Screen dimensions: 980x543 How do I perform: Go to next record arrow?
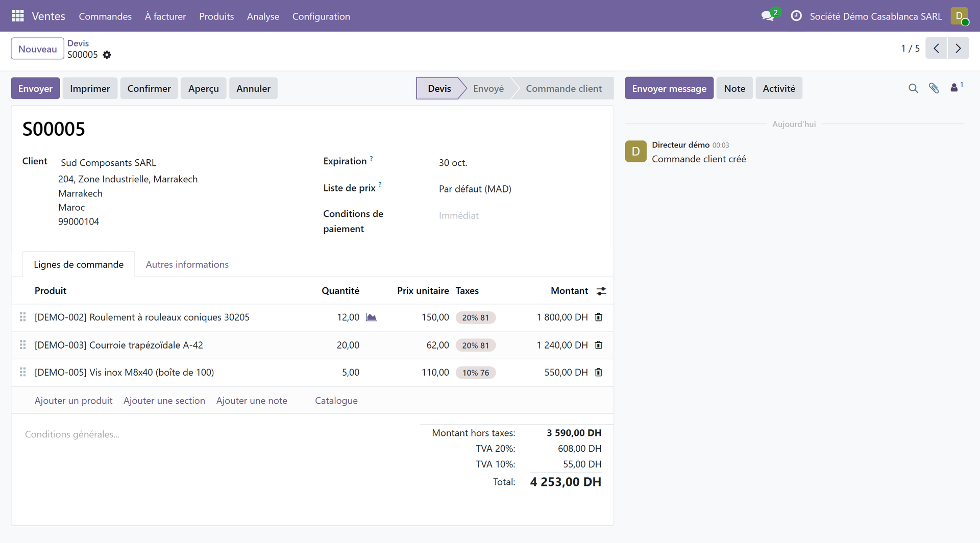(x=958, y=48)
